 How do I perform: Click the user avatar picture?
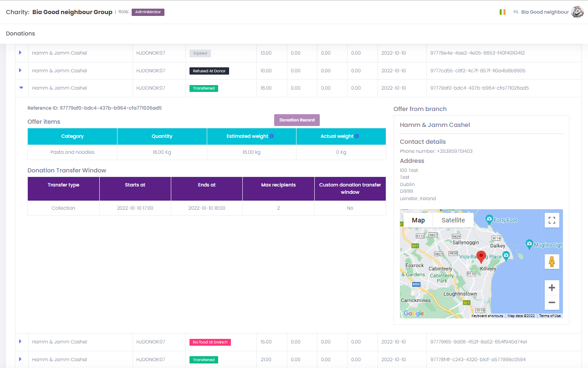578,12
